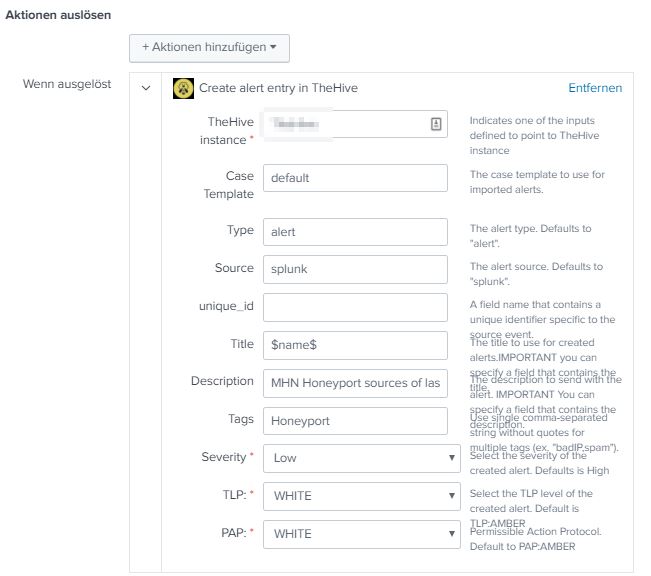Edit the Title field showing $name$

pyautogui.click(x=355, y=345)
